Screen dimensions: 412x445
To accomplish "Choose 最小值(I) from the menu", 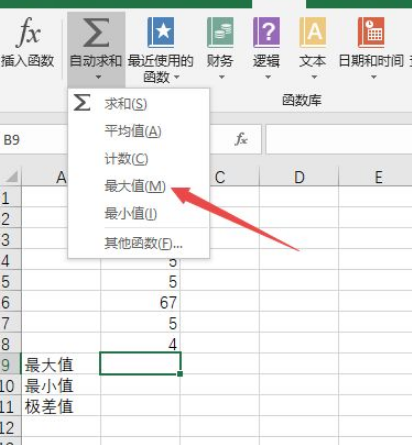I will [139, 213].
